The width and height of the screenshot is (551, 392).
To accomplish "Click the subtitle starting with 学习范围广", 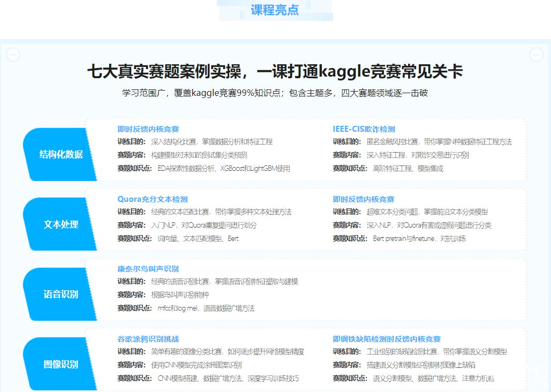I will click(x=275, y=93).
